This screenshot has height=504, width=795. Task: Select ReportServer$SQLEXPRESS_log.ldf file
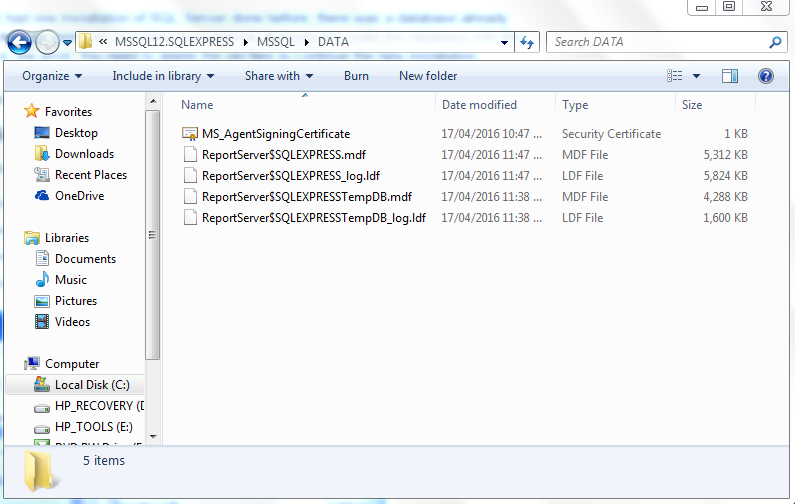(291, 176)
